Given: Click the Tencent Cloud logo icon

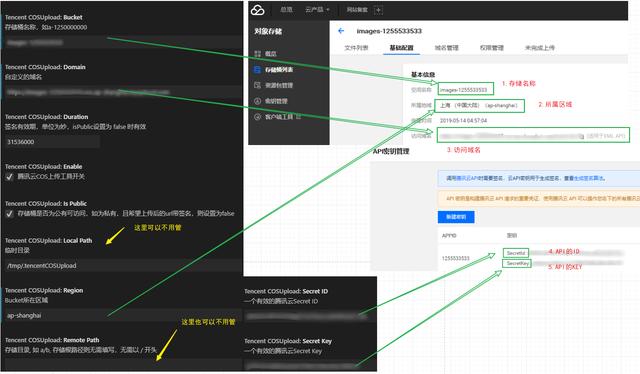Looking at the screenshot, I should (x=258, y=10).
